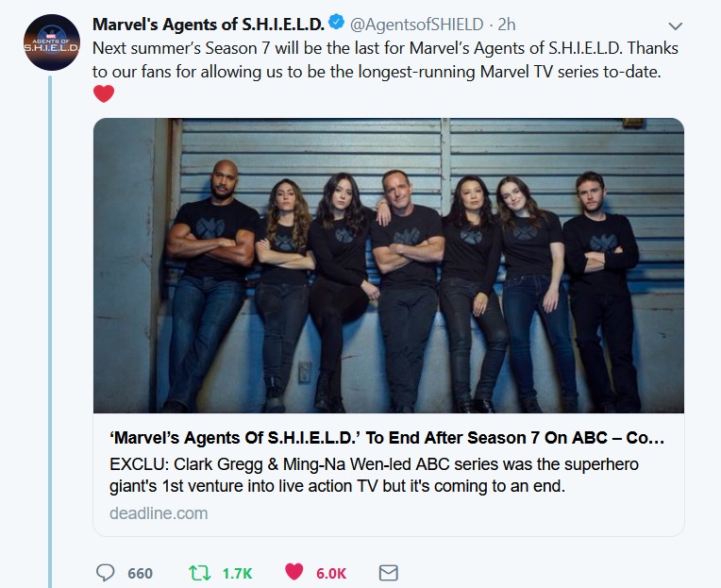Retweet using the green arrows icon
Screen dimensions: 721x588
[x=199, y=573]
